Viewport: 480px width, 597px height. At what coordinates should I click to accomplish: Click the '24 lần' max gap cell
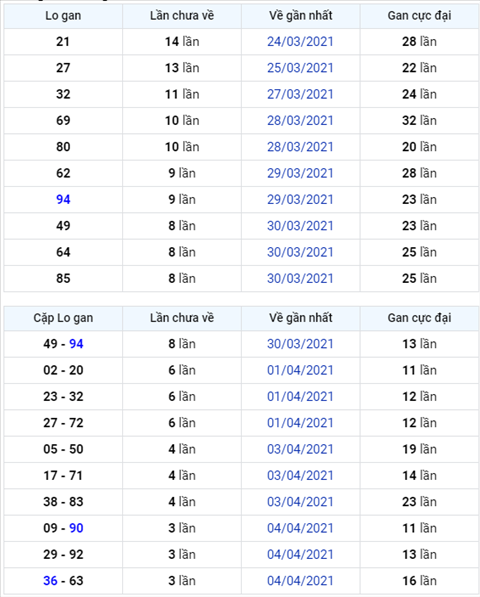click(419, 94)
